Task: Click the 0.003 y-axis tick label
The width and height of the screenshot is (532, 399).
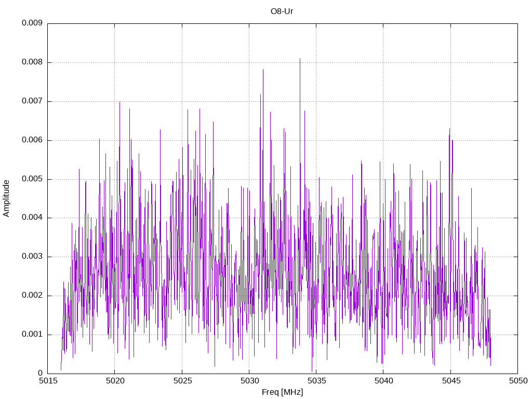Action: click(32, 257)
